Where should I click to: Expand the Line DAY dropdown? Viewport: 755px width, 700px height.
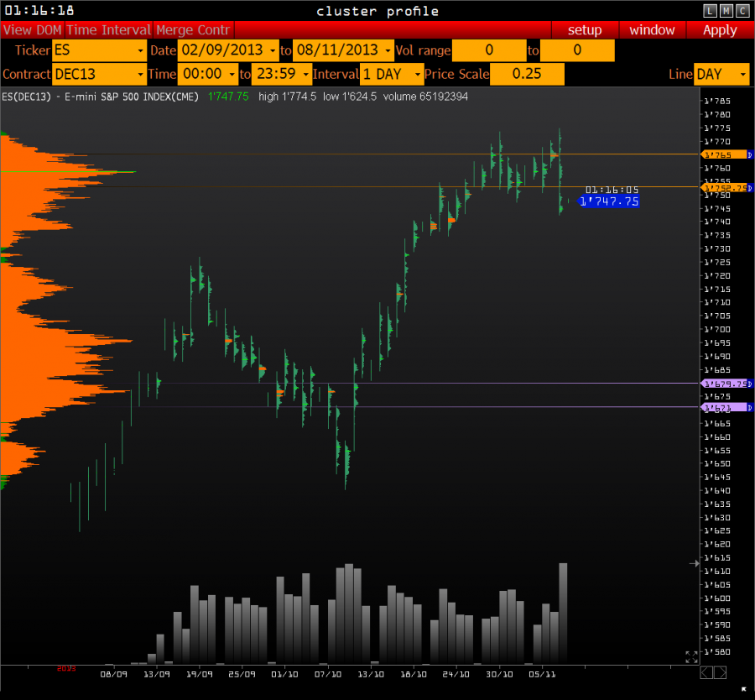coord(721,74)
